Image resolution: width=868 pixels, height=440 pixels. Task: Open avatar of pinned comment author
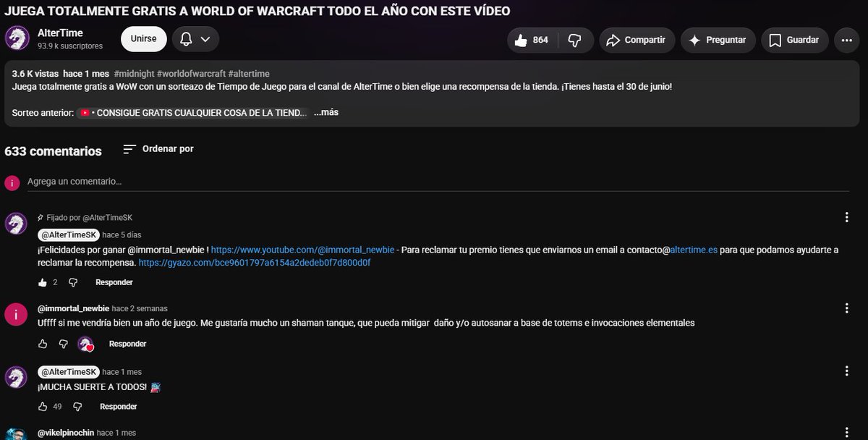(x=16, y=224)
